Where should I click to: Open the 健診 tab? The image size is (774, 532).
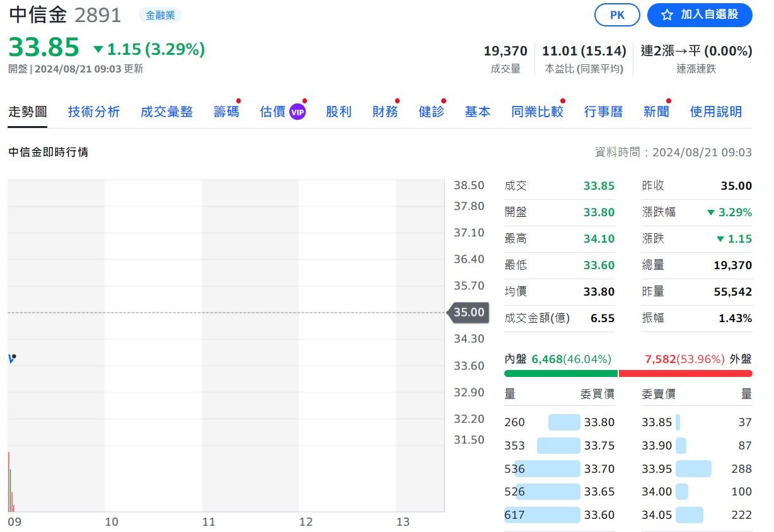coord(431,111)
